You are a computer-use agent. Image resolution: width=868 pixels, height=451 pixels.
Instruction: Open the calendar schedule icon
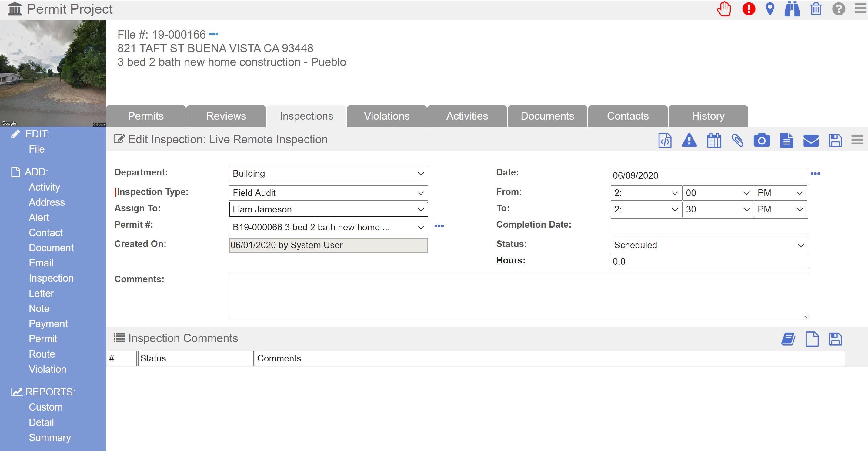pyautogui.click(x=714, y=140)
